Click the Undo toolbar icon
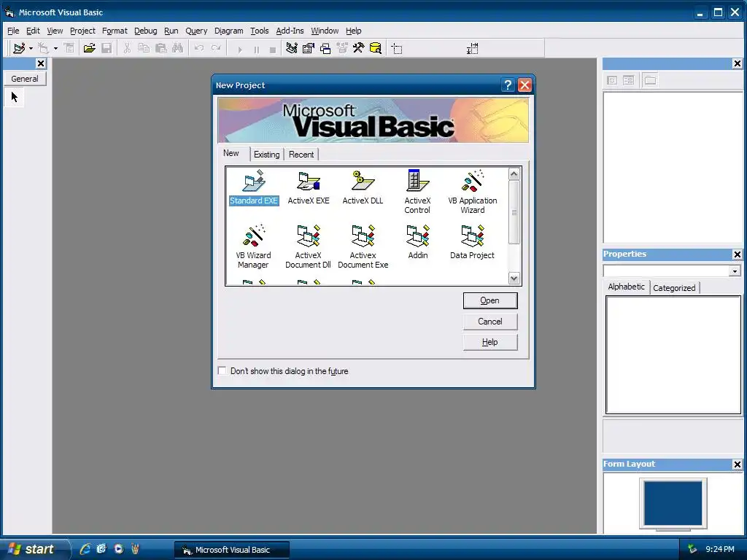This screenshot has width=747, height=560. (199, 48)
